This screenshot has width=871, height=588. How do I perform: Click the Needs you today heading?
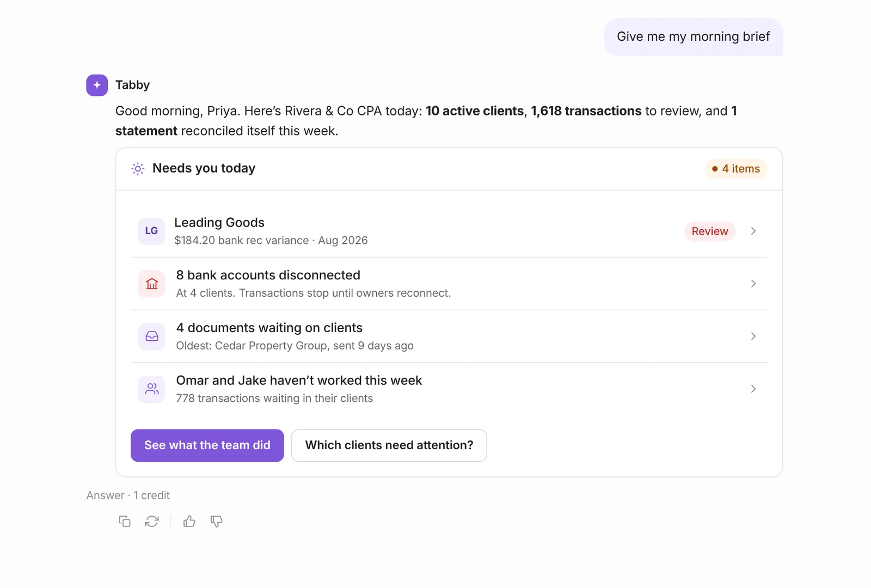204,168
